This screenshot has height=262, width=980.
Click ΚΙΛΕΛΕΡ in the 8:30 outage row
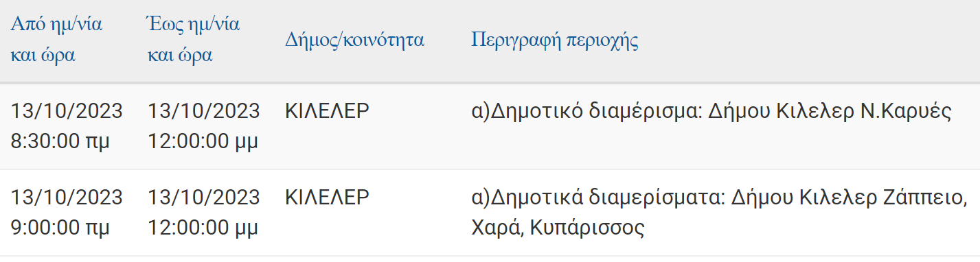(x=327, y=110)
